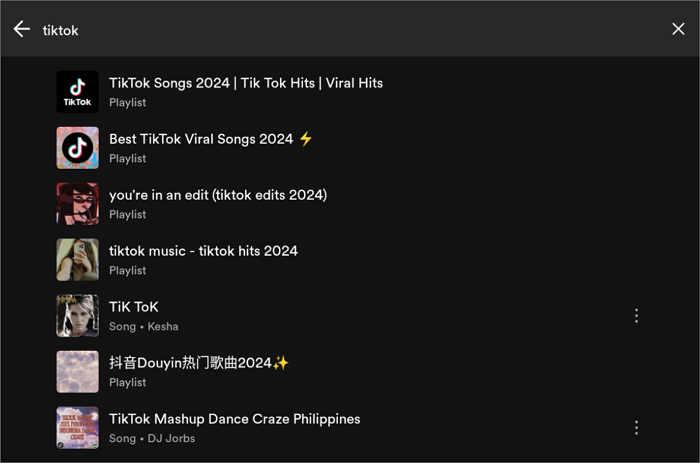Click the you're in an edit playlist thumbnail
Screen dimensions: 700x463
78,204
